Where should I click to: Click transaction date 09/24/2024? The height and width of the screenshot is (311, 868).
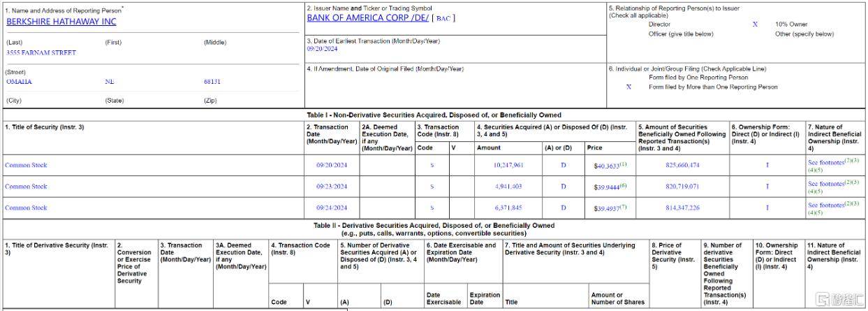332,208
